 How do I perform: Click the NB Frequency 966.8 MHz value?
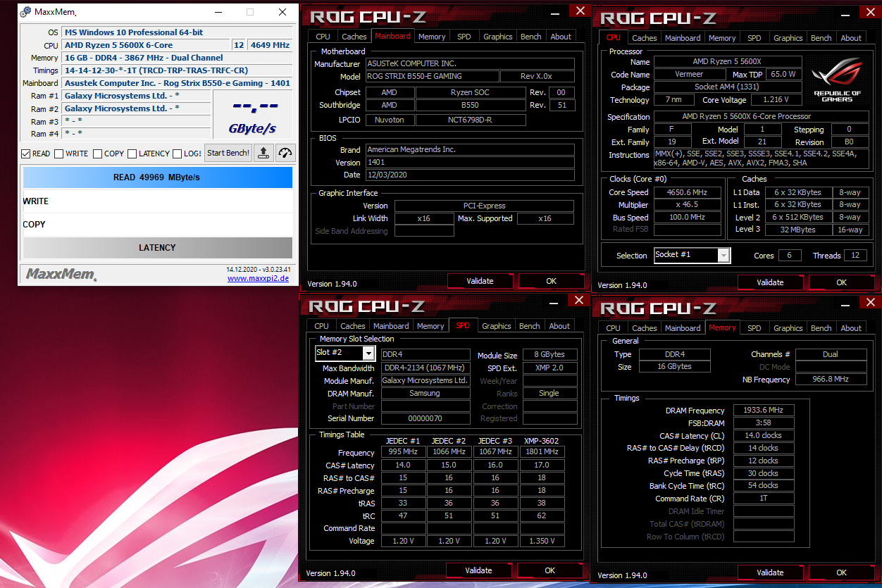tap(831, 379)
